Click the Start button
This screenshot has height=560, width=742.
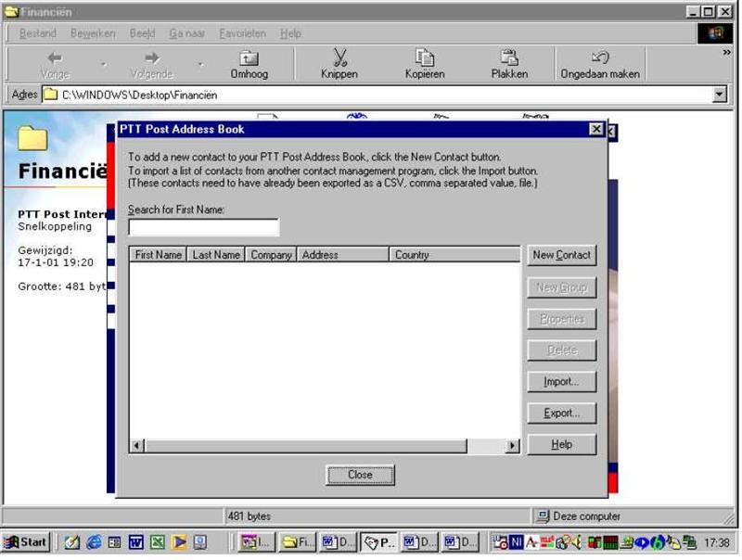click(x=27, y=542)
